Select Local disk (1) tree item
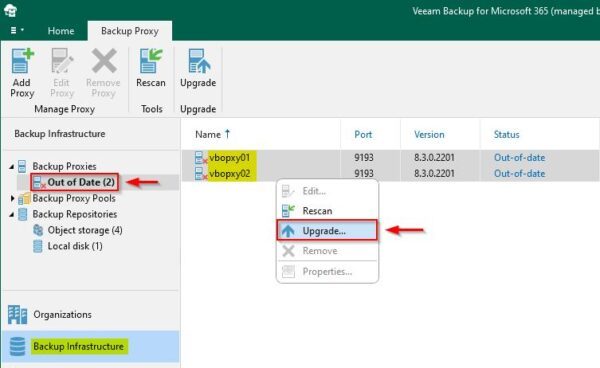The height and width of the screenshot is (368, 600). tap(75, 246)
